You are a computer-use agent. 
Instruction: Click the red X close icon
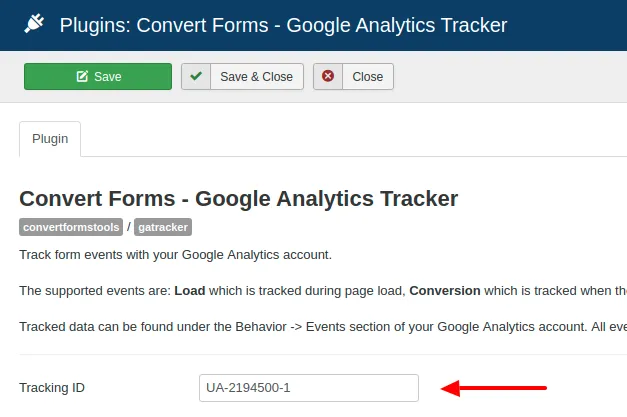point(328,77)
